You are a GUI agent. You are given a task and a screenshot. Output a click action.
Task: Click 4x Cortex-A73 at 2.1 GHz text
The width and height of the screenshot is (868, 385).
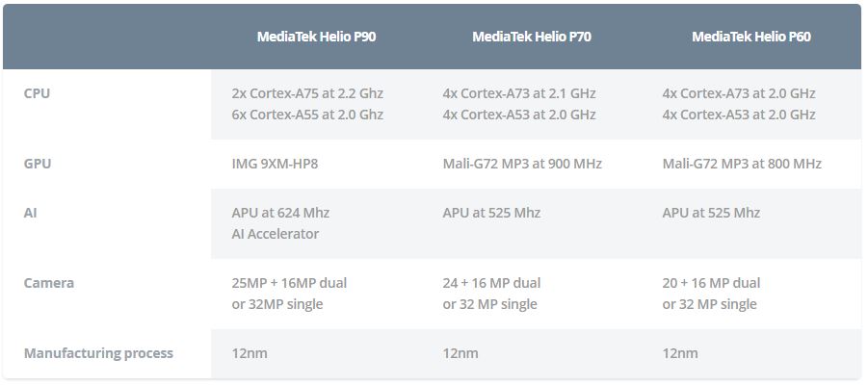519,93
